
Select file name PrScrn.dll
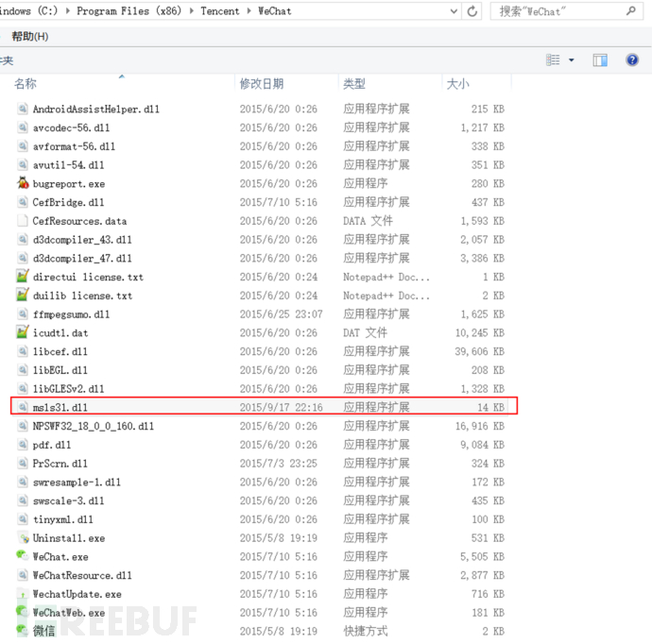click(60, 464)
